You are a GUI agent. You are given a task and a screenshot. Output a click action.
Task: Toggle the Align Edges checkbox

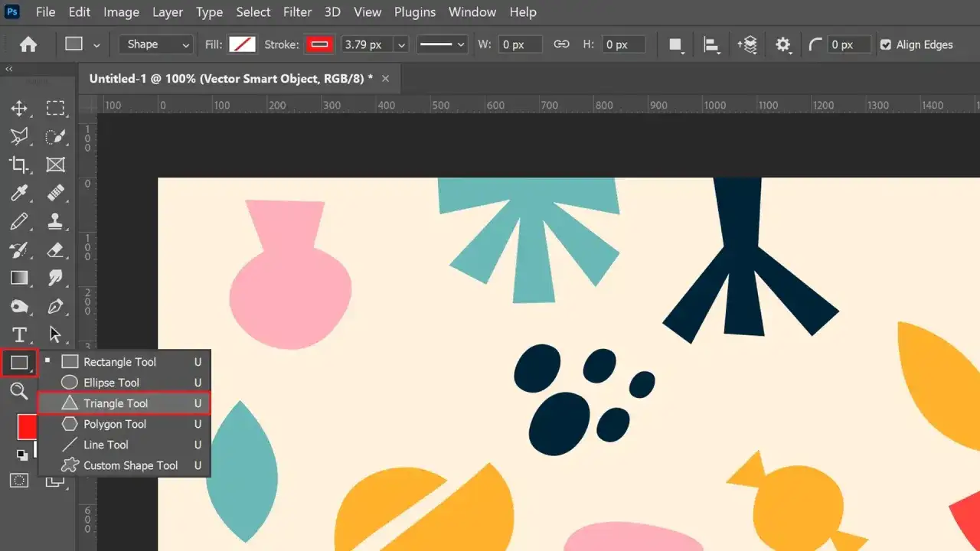click(x=886, y=44)
